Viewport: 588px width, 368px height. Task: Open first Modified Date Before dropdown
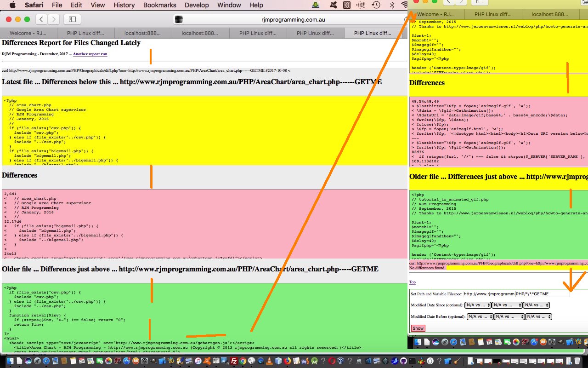pos(480,316)
